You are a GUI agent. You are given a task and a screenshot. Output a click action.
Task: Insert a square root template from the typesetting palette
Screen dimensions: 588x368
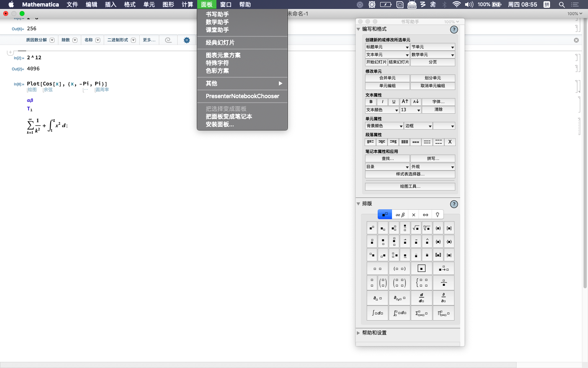pos(415,228)
